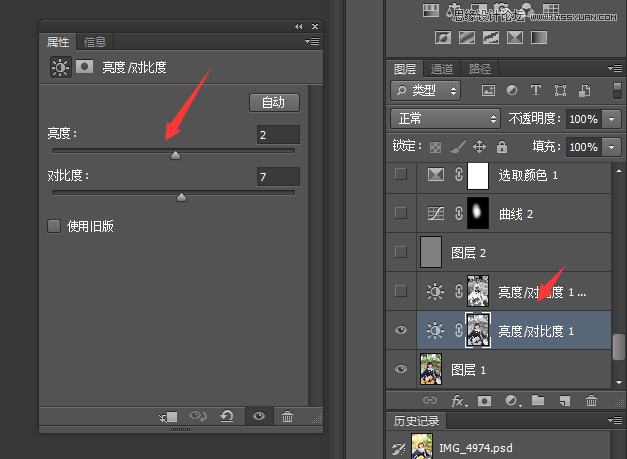The image size is (627, 459).
Task: Open the History panel flyout menu
Action: point(615,421)
